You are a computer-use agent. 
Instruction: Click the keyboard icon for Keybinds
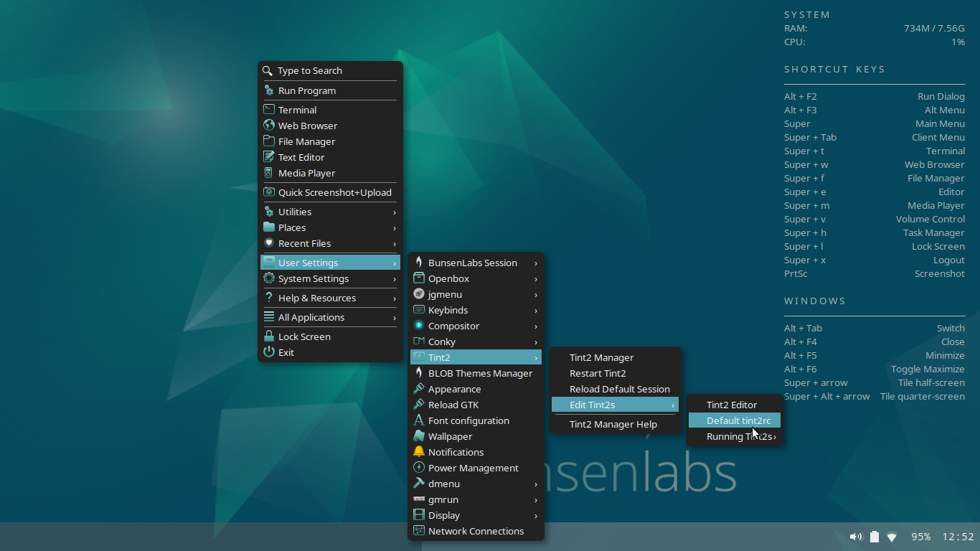[x=419, y=310]
